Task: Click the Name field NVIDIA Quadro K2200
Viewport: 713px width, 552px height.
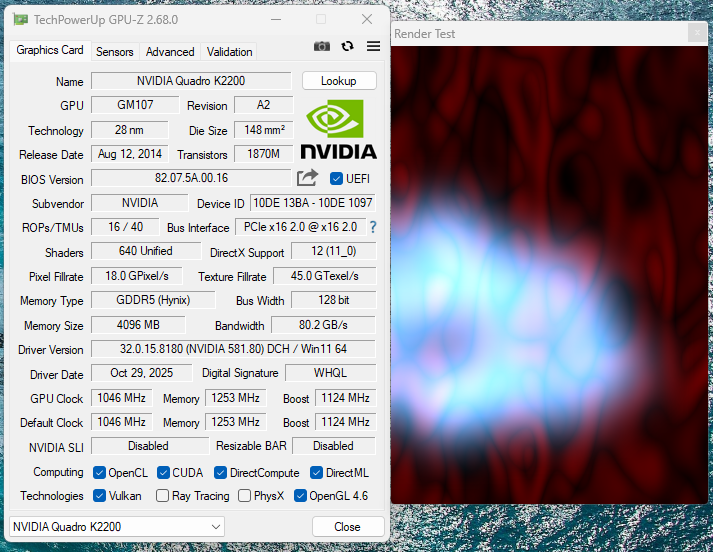Action: 191,81
